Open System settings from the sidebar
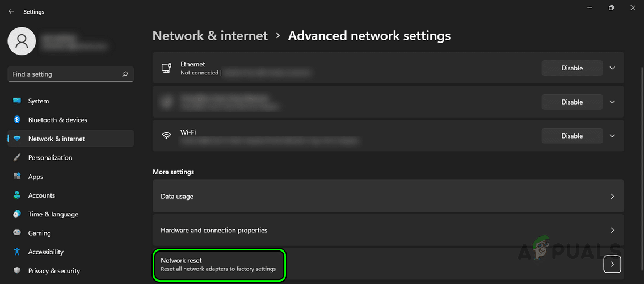 pyautogui.click(x=39, y=101)
